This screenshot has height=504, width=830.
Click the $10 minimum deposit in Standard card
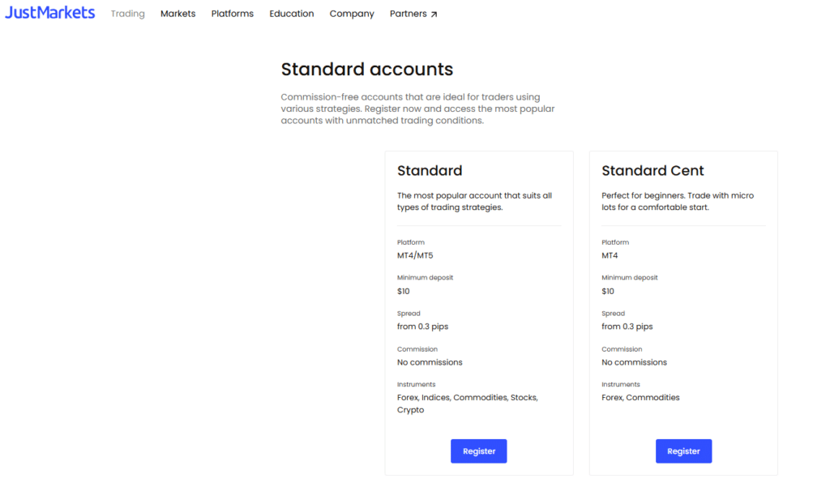[x=404, y=291]
